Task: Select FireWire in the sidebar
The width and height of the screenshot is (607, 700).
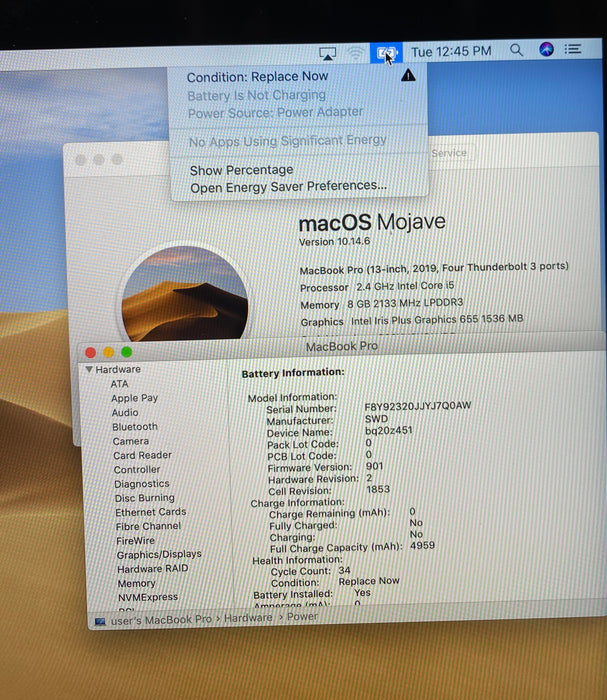Action: (x=135, y=541)
